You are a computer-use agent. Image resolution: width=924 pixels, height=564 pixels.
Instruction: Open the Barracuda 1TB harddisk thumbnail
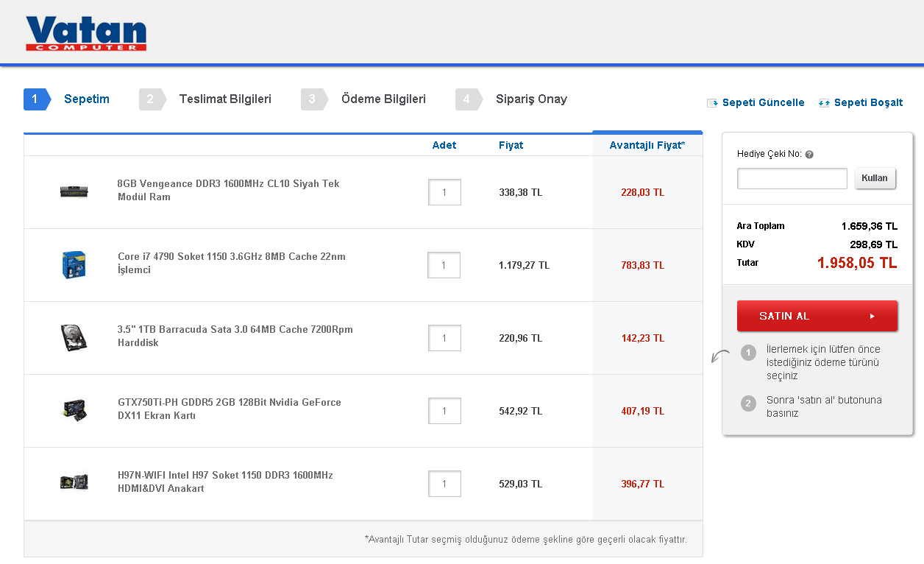pos(74,338)
